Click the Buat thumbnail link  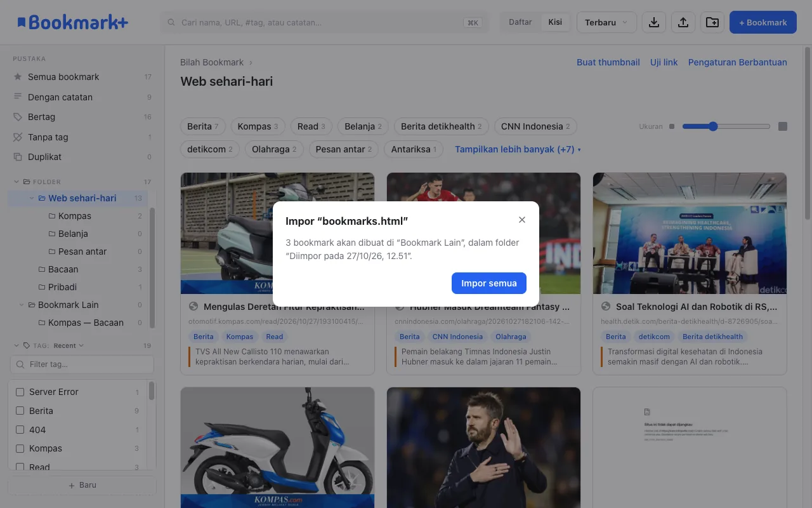[608, 62]
